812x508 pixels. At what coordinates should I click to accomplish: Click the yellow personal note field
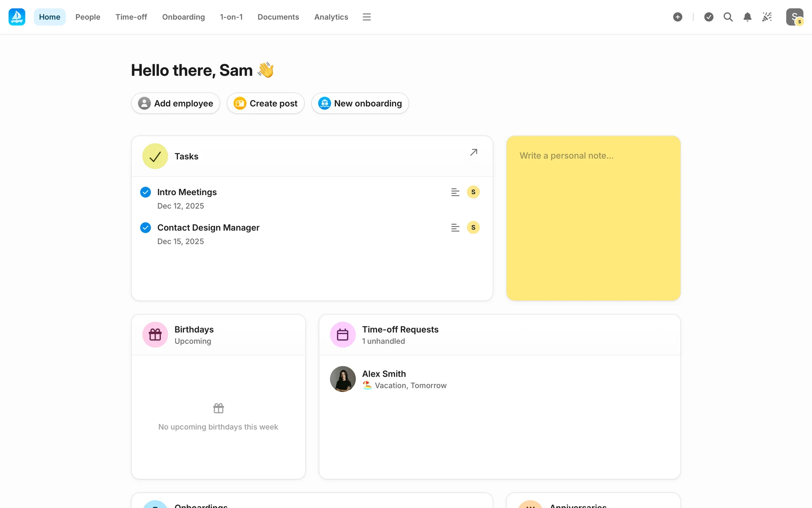(593, 218)
